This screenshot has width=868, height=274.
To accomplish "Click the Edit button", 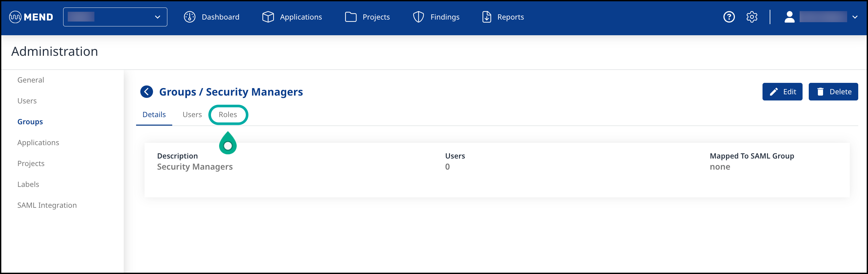I will (x=782, y=92).
